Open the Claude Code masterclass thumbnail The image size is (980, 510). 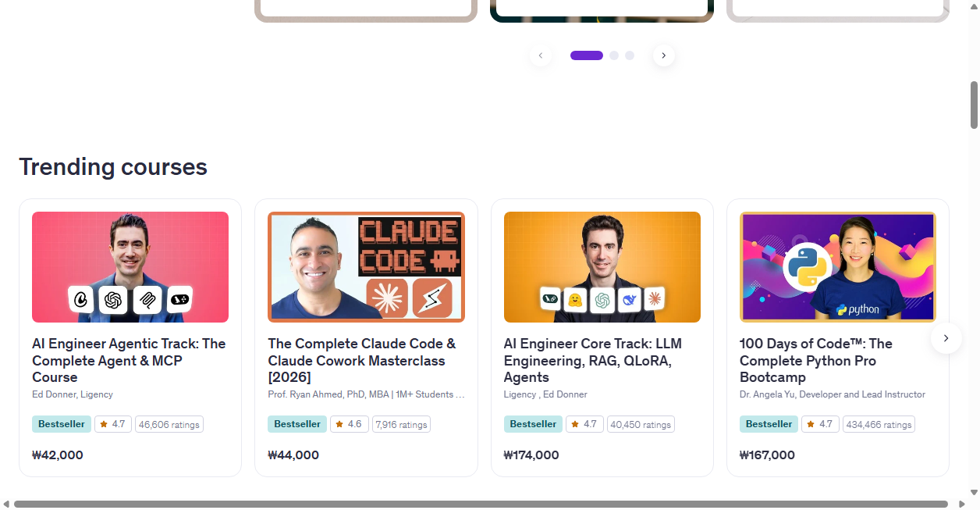(366, 267)
